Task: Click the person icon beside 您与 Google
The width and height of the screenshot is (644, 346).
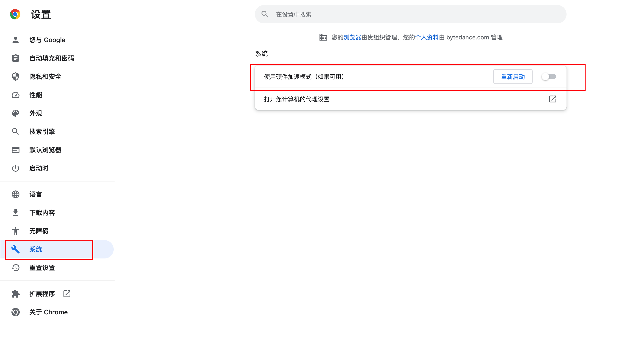Action: [16, 40]
